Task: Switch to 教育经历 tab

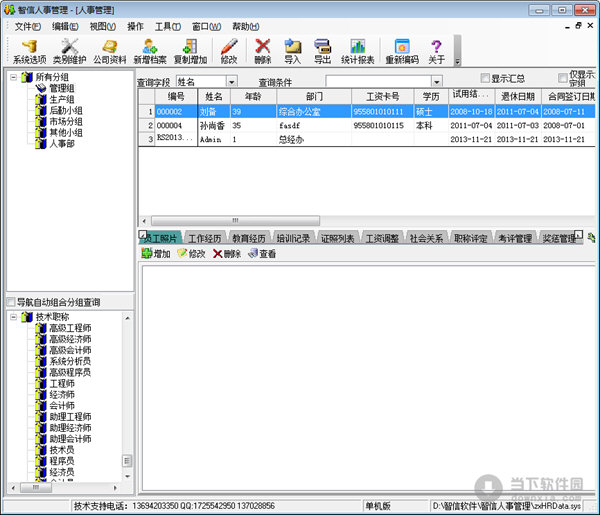Action: point(249,238)
